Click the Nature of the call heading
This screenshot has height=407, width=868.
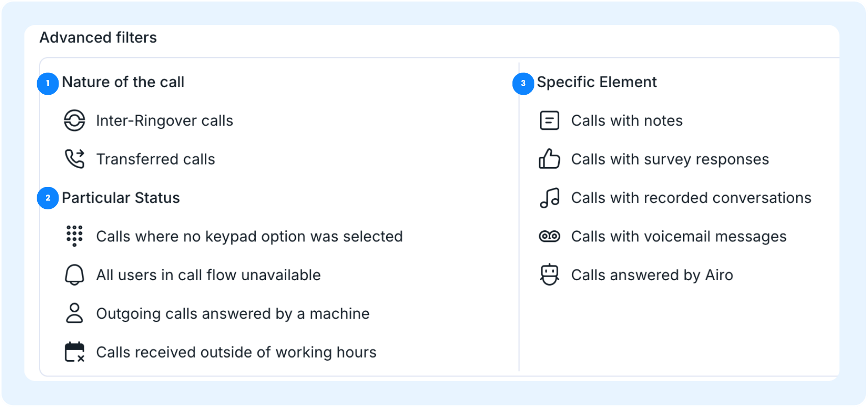123,82
